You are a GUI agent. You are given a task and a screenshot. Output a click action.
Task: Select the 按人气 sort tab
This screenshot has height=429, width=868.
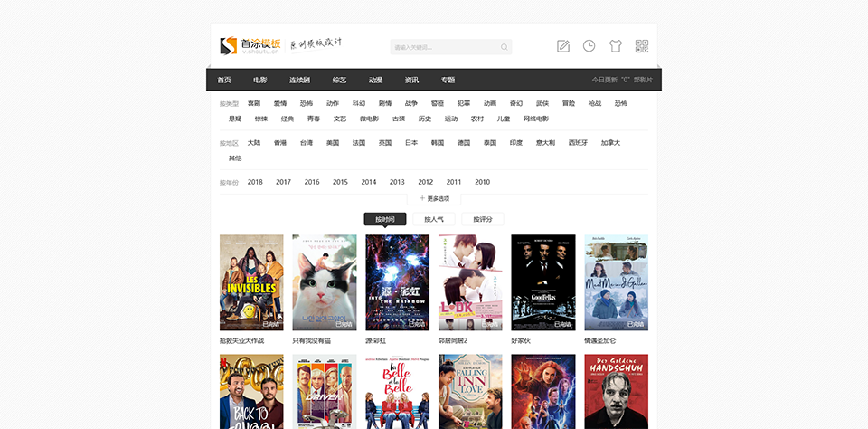point(434,220)
